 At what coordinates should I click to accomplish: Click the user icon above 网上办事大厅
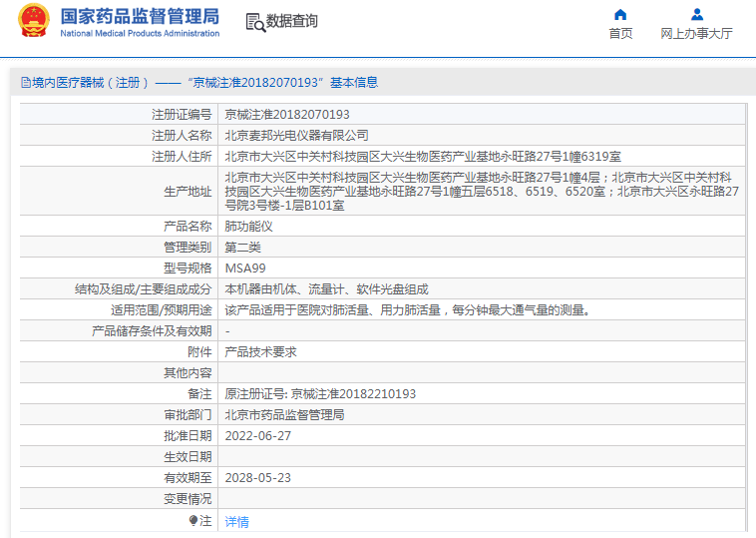(697, 14)
